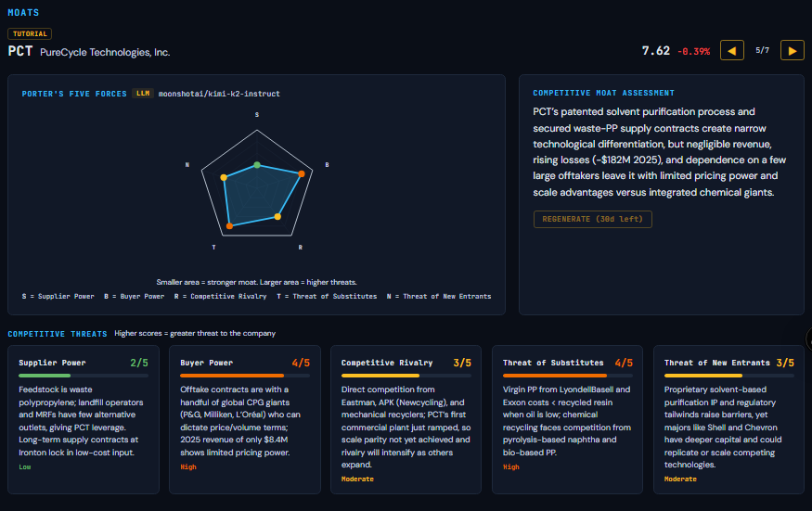Click the COMPETITIVE MOAT ASSESSMENT heading
Image resolution: width=812 pixels, height=511 pixels.
[x=604, y=93]
